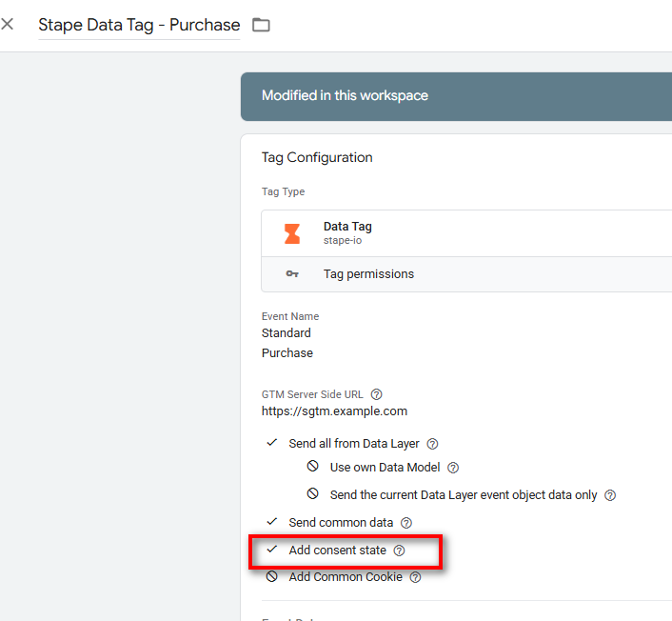Click the Tag Type label

tap(284, 191)
